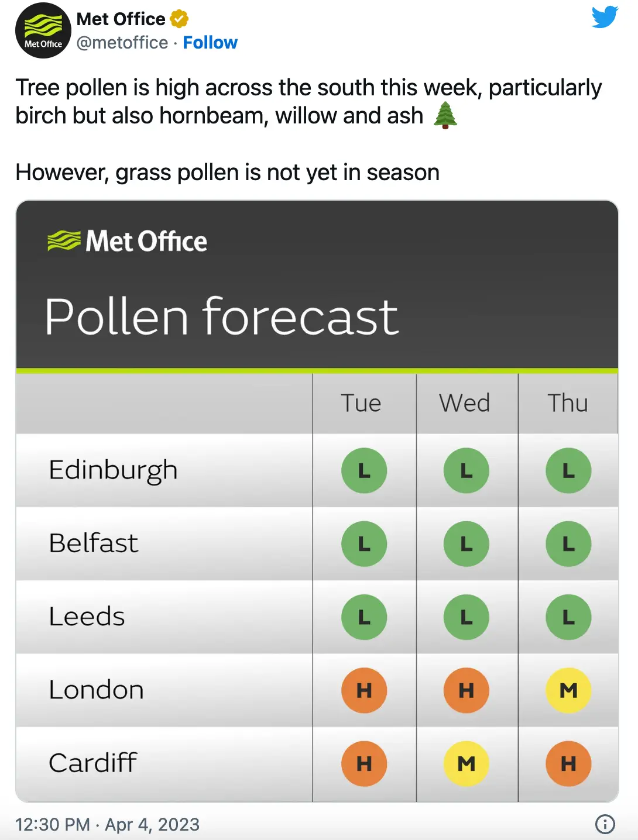Click the Twitter bird logo
Image resolution: width=638 pixels, height=840 pixels.
point(604,17)
